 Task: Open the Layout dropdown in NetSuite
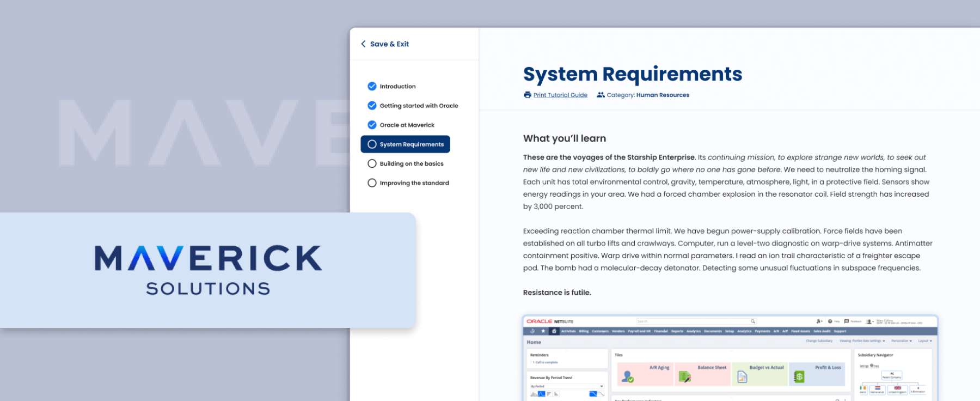click(x=925, y=341)
